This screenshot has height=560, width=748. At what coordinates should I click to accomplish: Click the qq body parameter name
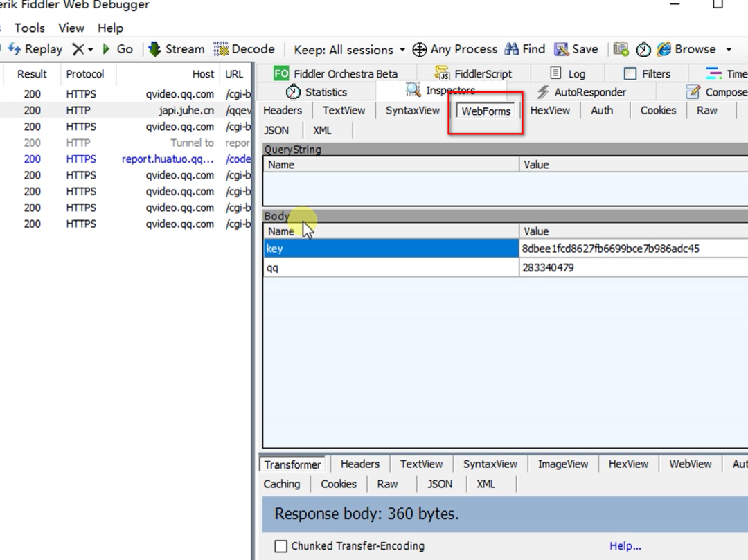tap(272, 268)
